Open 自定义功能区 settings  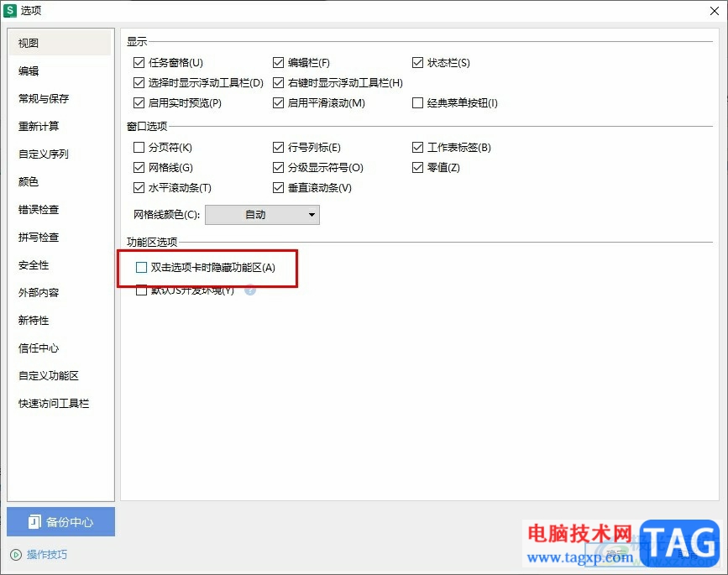coord(60,375)
